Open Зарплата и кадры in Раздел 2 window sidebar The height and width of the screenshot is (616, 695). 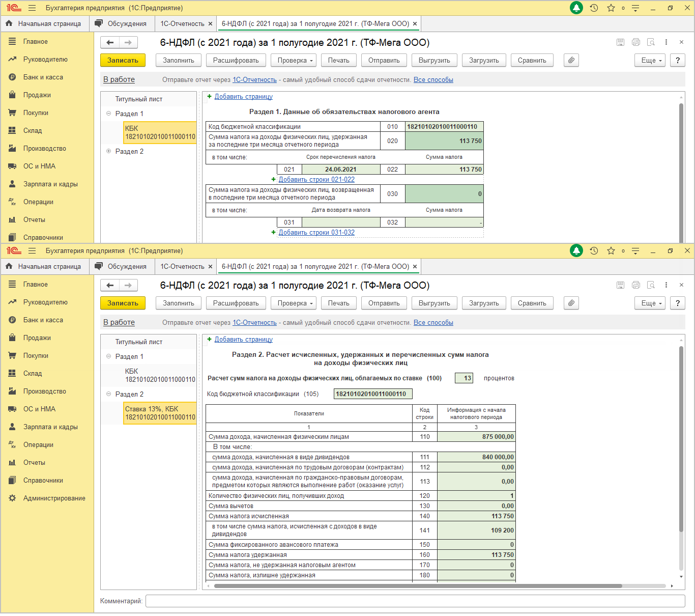point(50,427)
